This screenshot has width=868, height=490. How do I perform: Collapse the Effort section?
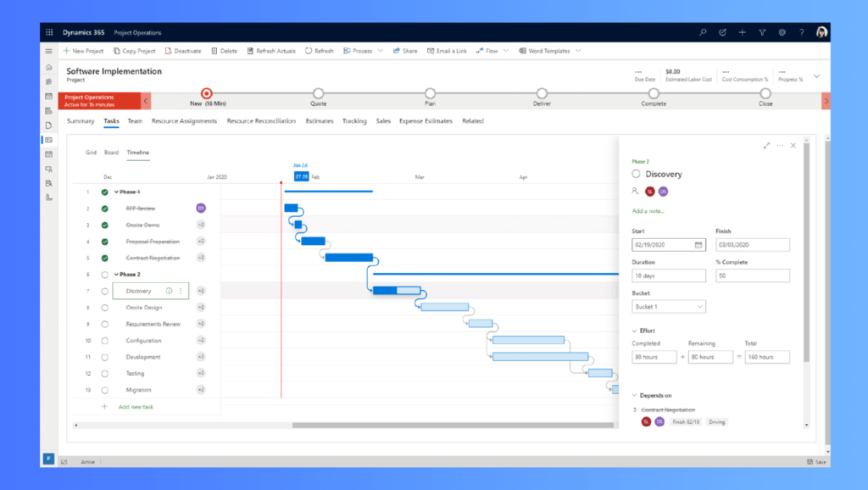point(634,331)
